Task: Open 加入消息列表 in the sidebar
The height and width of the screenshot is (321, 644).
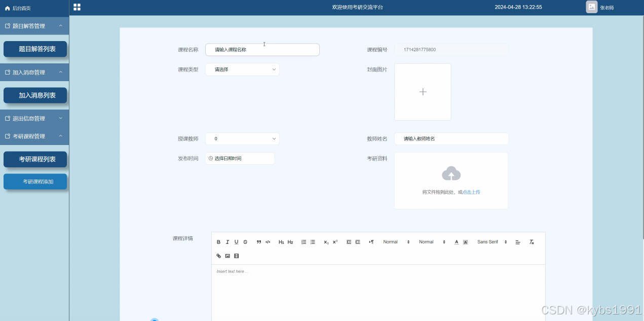Action: (35, 95)
